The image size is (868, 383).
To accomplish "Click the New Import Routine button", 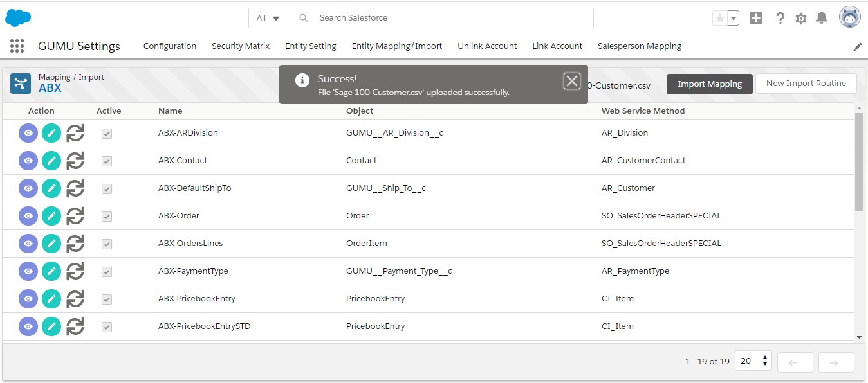I will coord(806,84).
